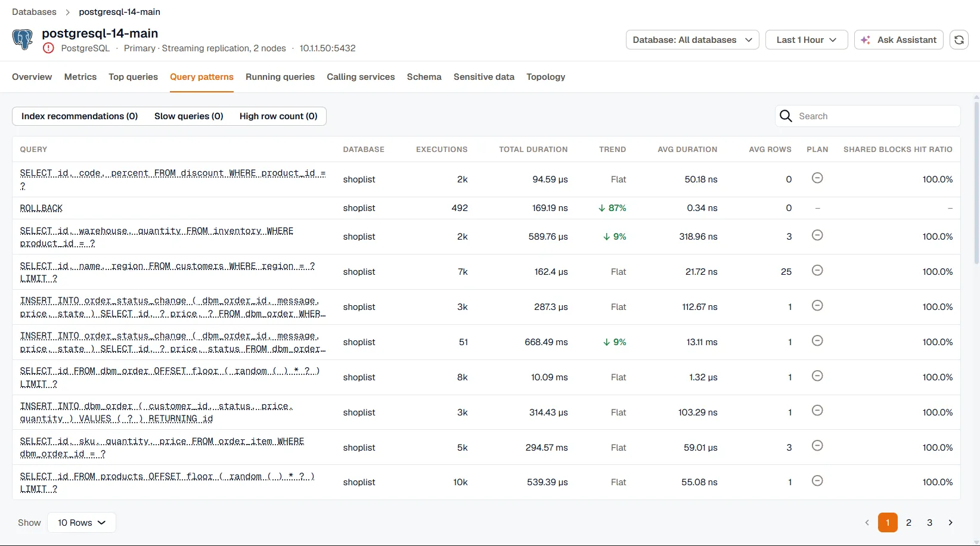The width and height of the screenshot is (980, 546).
Task: Click the Databases breadcrumb link
Action: click(34, 12)
